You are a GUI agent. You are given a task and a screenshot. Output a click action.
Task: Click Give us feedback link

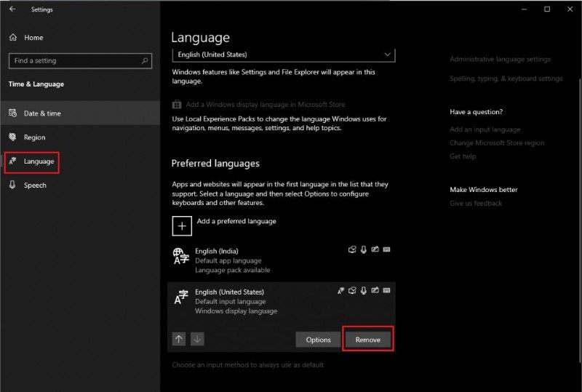476,203
